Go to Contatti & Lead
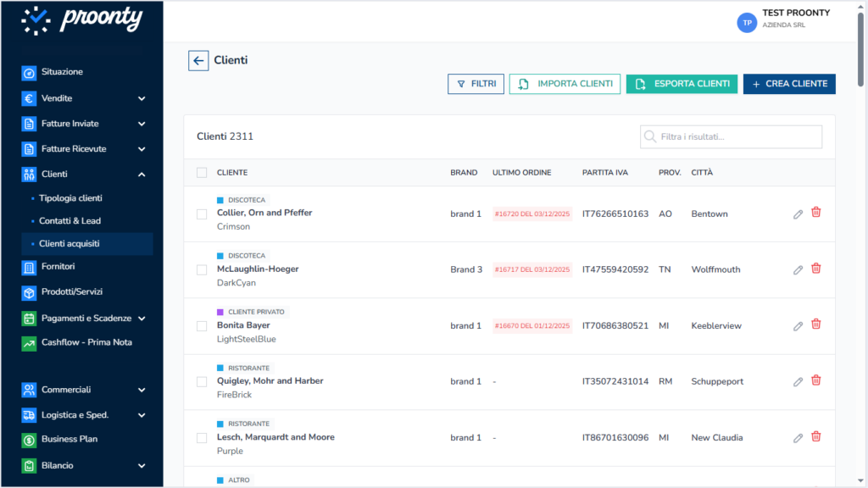Image resolution: width=868 pixels, height=488 pixels. [x=70, y=221]
